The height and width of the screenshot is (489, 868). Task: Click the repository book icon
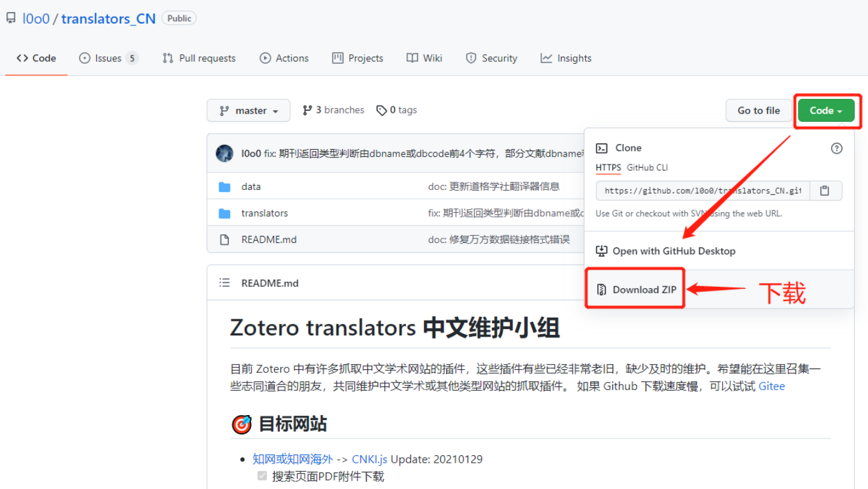(11, 18)
